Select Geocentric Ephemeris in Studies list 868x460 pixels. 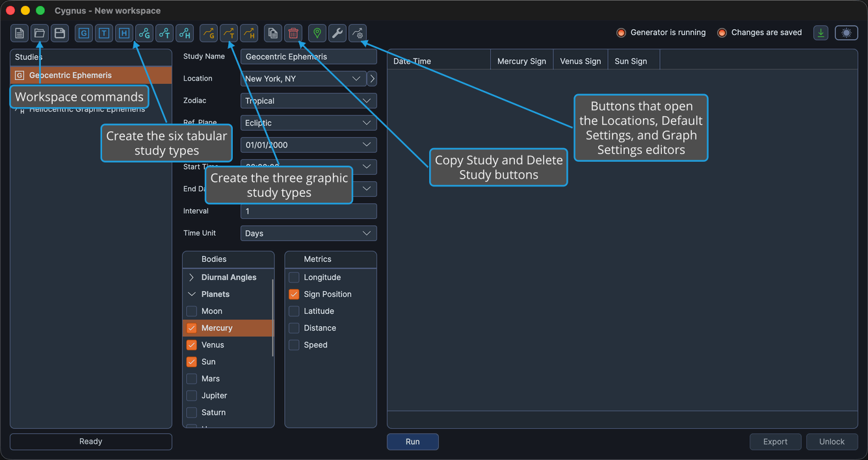(x=91, y=75)
